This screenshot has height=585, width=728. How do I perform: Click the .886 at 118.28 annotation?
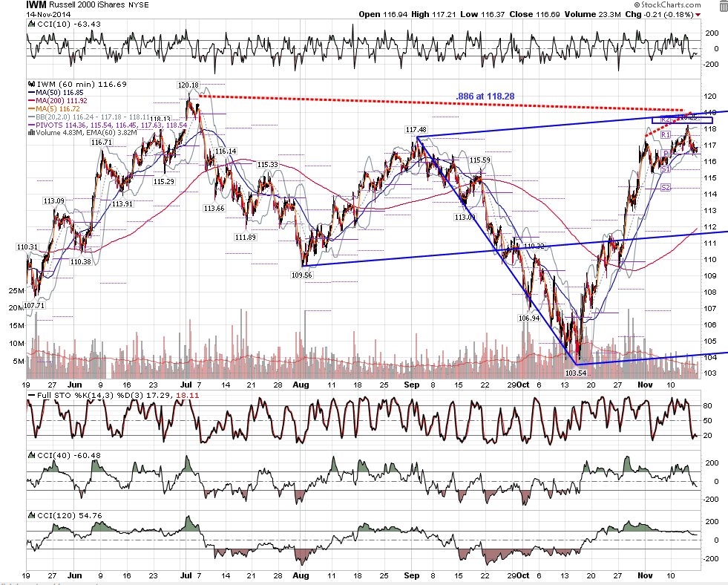(x=485, y=97)
